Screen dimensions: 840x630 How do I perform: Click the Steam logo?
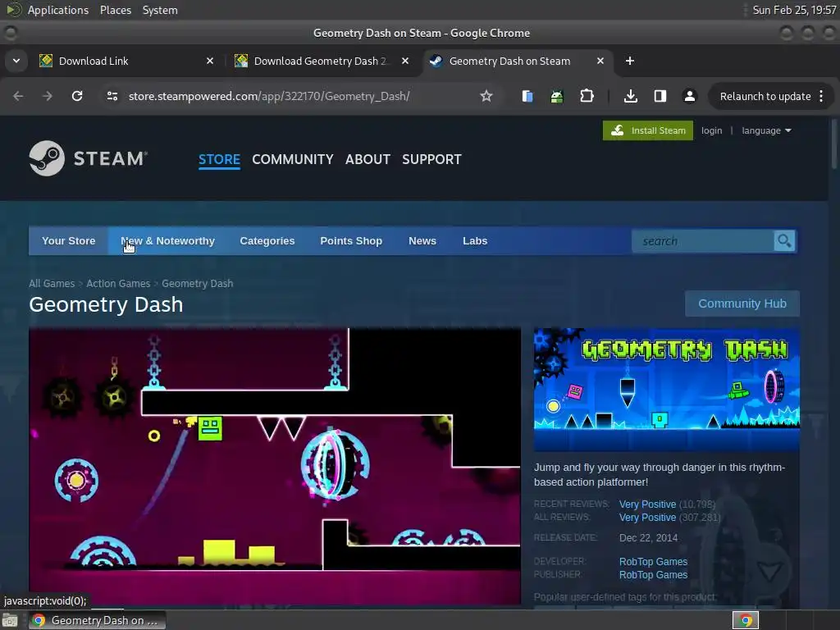pos(89,158)
